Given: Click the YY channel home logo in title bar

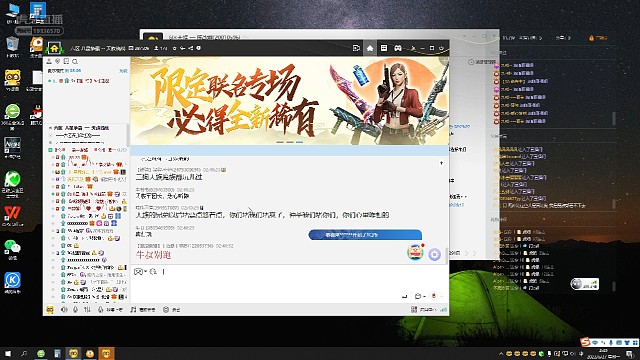Looking at the screenshot, I should tap(54, 48).
